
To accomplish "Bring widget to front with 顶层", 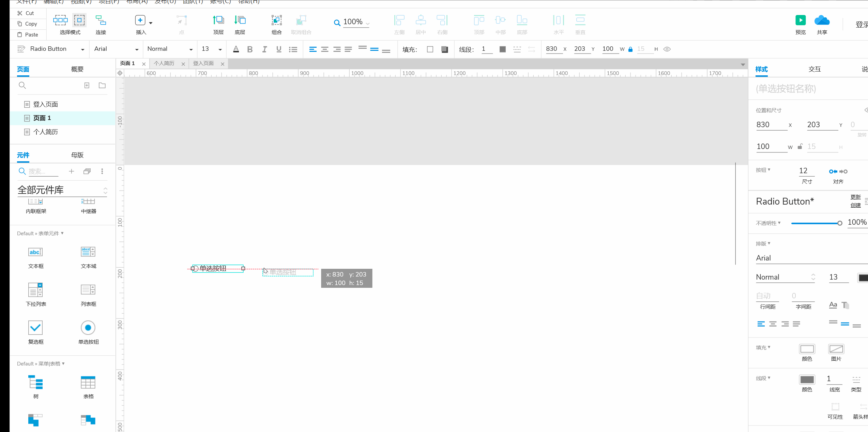I will [x=218, y=25].
